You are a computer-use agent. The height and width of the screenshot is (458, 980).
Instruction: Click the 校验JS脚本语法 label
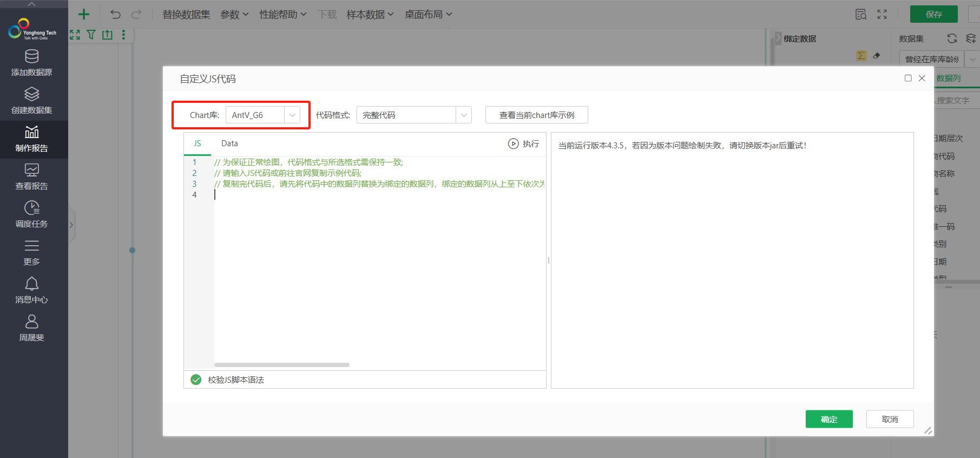pos(236,380)
